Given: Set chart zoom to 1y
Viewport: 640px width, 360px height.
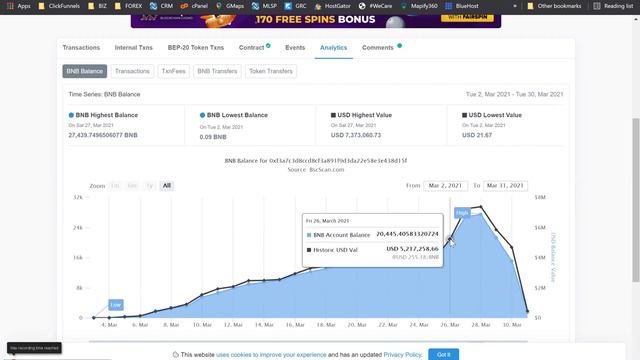Looking at the screenshot, I should click(x=149, y=186).
